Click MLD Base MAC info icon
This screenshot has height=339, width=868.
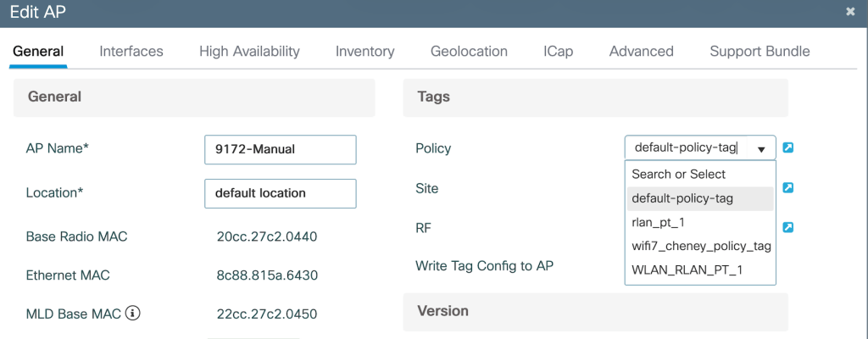tap(132, 314)
